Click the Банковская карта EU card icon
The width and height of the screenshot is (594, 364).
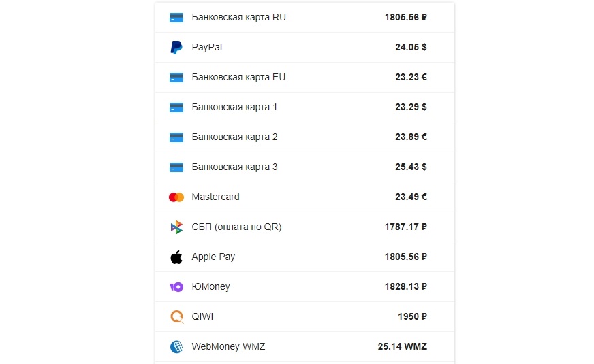[176, 78]
